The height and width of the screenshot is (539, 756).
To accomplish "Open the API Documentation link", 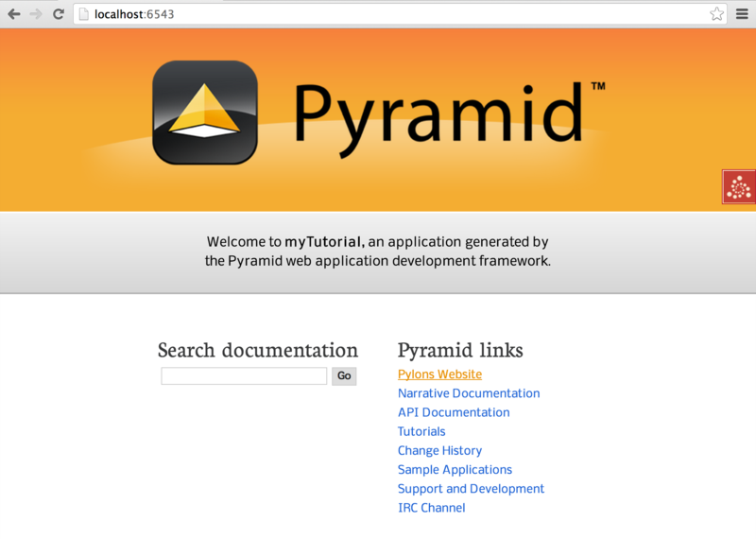I will pos(454,412).
